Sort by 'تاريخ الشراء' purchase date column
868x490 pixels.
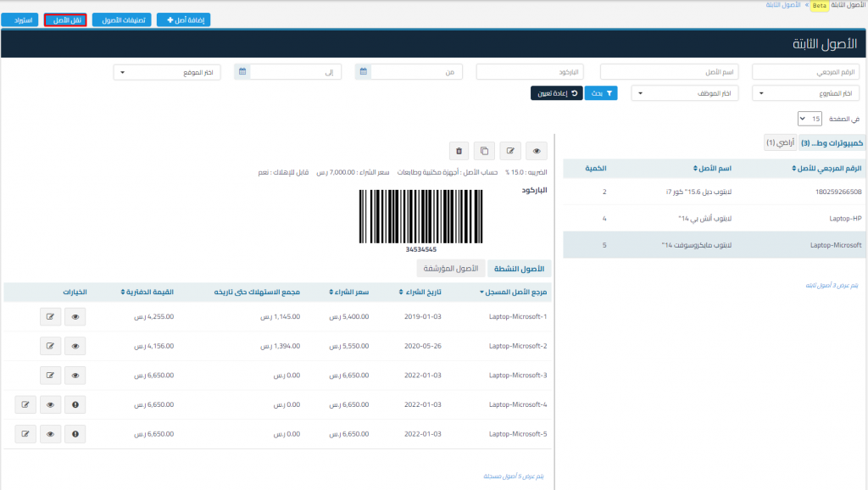(418, 292)
